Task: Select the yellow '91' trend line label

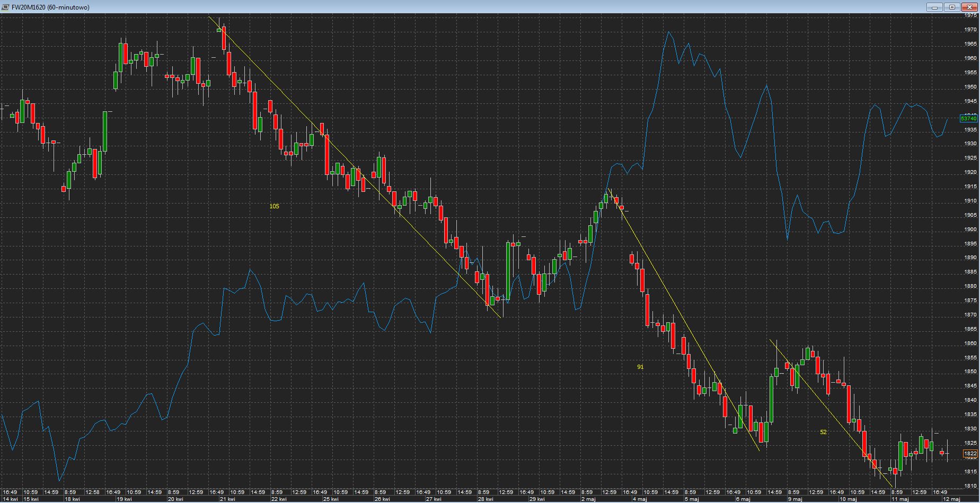Action: [640, 367]
